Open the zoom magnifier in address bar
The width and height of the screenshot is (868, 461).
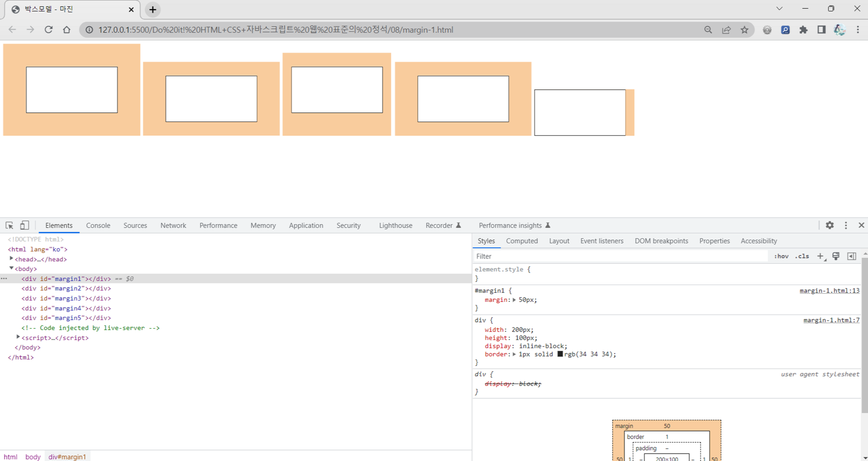pyautogui.click(x=708, y=30)
